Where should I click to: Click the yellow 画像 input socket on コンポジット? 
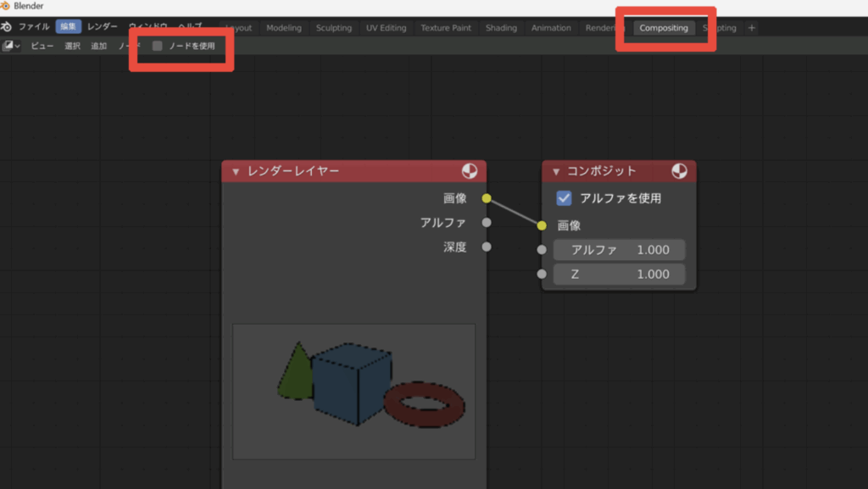[x=542, y=225]
